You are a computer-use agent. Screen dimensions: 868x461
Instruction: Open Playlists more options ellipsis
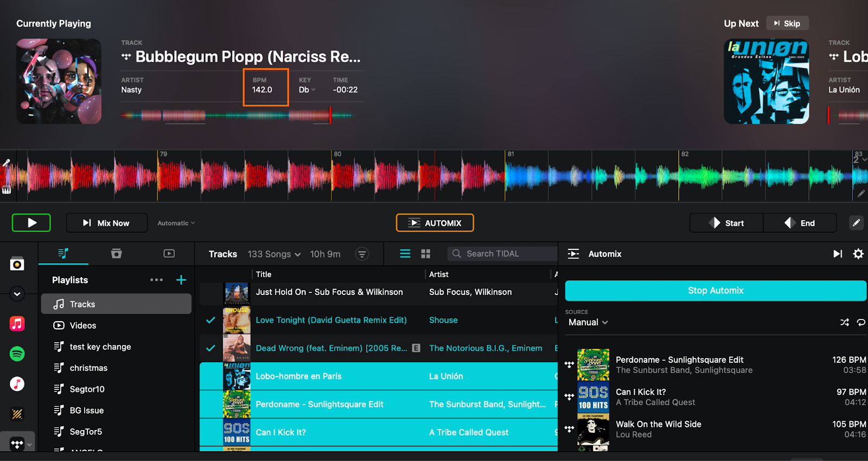[156, 280]
